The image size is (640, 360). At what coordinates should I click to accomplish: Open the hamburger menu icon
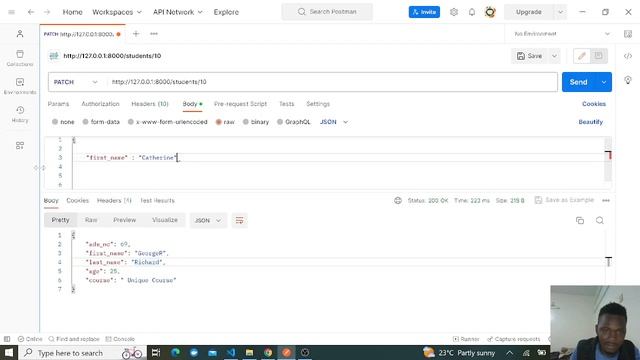[x=11, y=12]
